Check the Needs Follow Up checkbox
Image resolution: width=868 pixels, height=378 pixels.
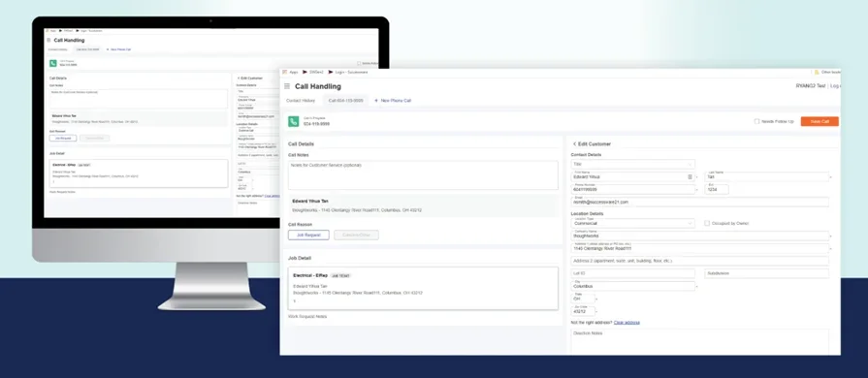tap(756, 121)
